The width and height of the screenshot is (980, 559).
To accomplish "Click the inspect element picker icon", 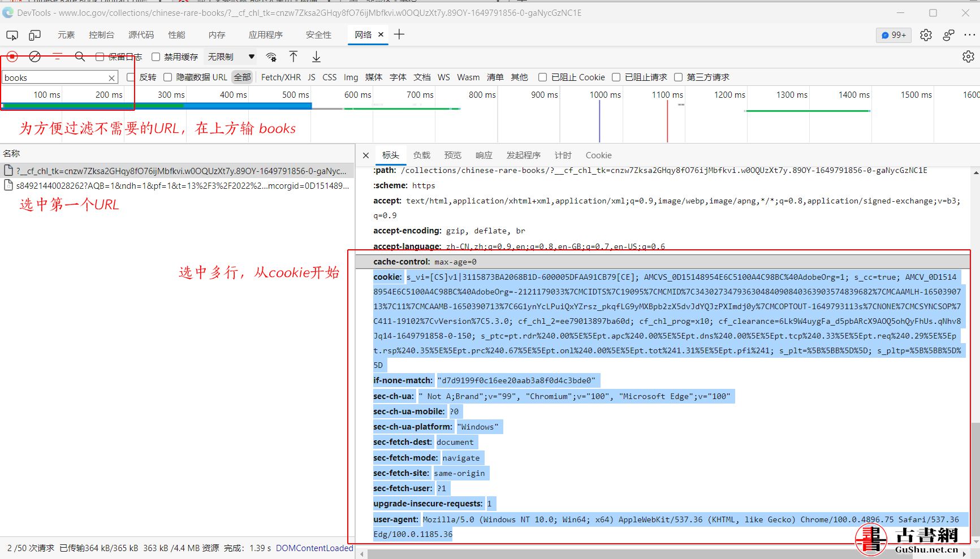I will [12, 35].
